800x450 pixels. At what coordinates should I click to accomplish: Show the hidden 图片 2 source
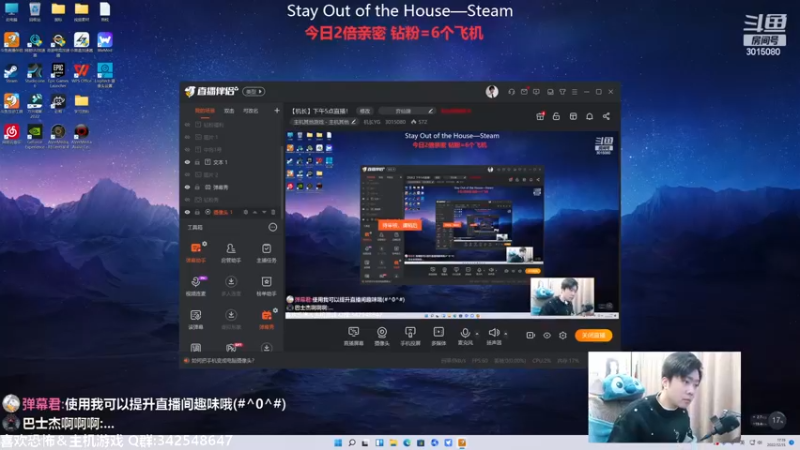187,174
